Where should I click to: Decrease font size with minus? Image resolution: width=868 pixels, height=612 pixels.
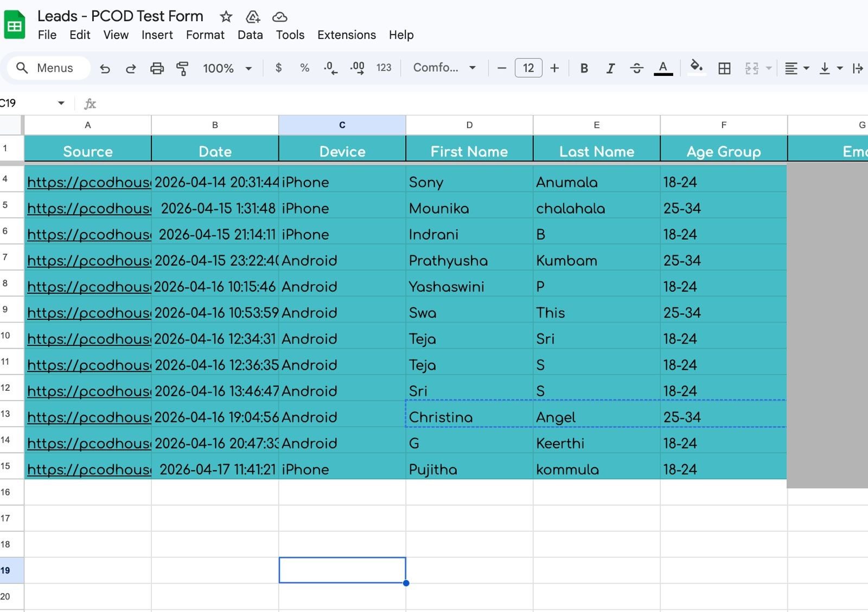click(x=502, y=68)
